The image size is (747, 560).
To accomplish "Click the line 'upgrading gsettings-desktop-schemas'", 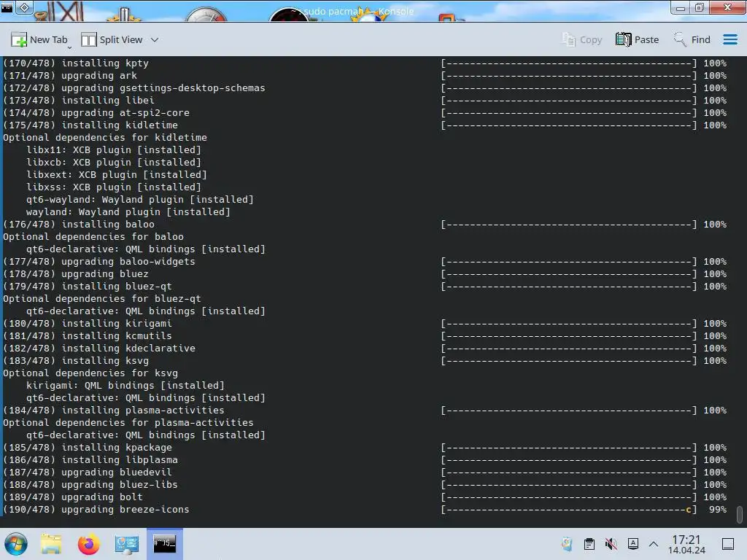I will (x=163, y=87).
